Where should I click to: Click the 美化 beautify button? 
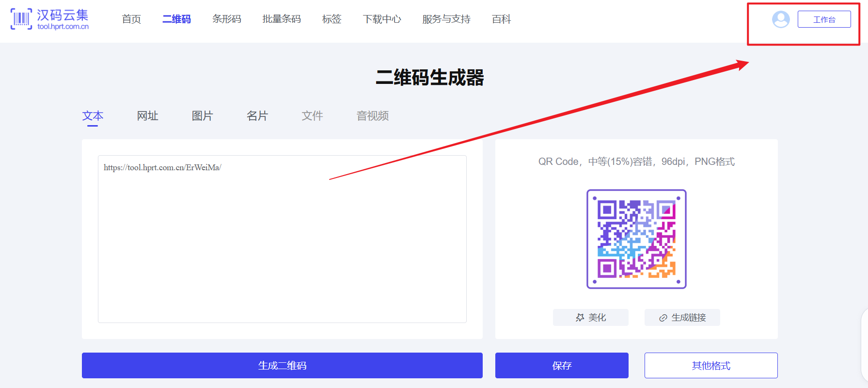pyautogui.click(x=591, y=318)
